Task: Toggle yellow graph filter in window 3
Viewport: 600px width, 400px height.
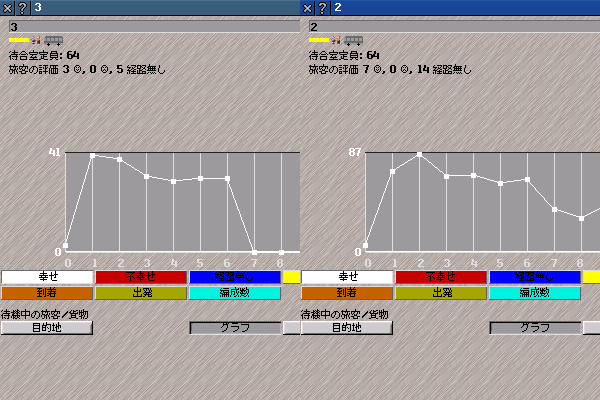Action: click(292, 277)
